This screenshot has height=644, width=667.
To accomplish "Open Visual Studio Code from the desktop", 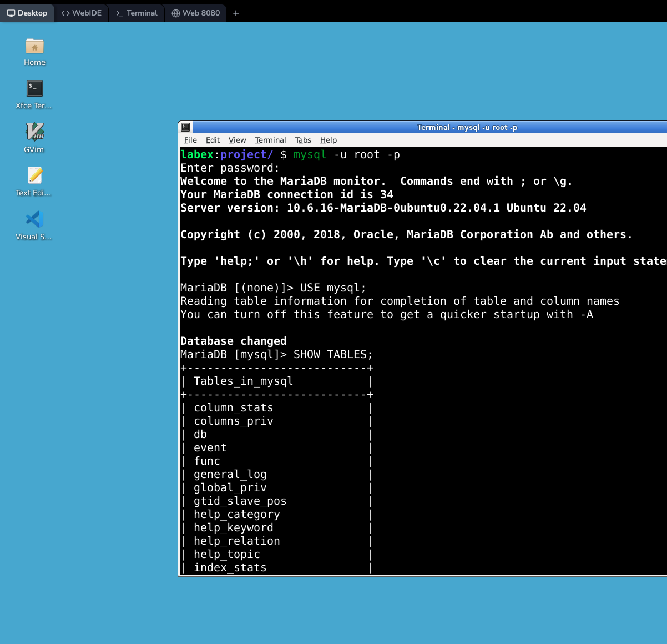I will (x=34, y=219).
